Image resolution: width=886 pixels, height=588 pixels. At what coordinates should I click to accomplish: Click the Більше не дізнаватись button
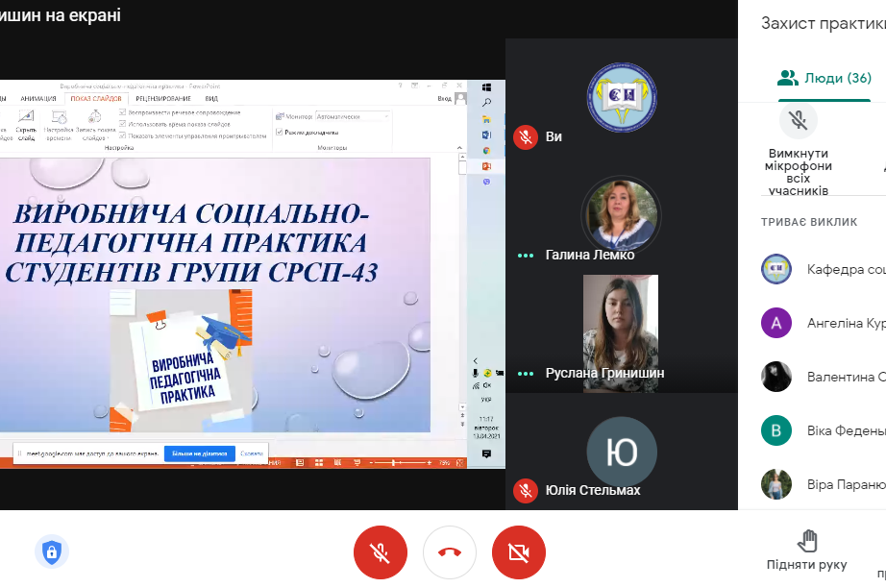[x=200, y=453]
